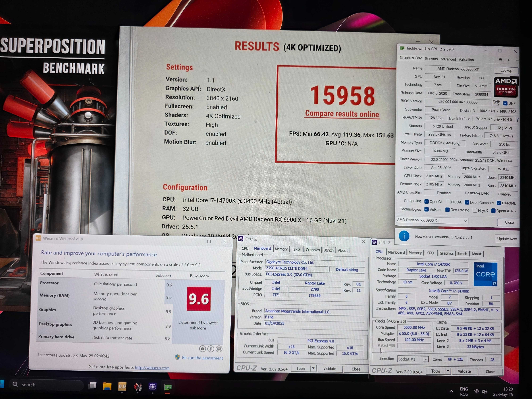
Task: Toggle the PhysX checkbox
Action: [475, 210]
